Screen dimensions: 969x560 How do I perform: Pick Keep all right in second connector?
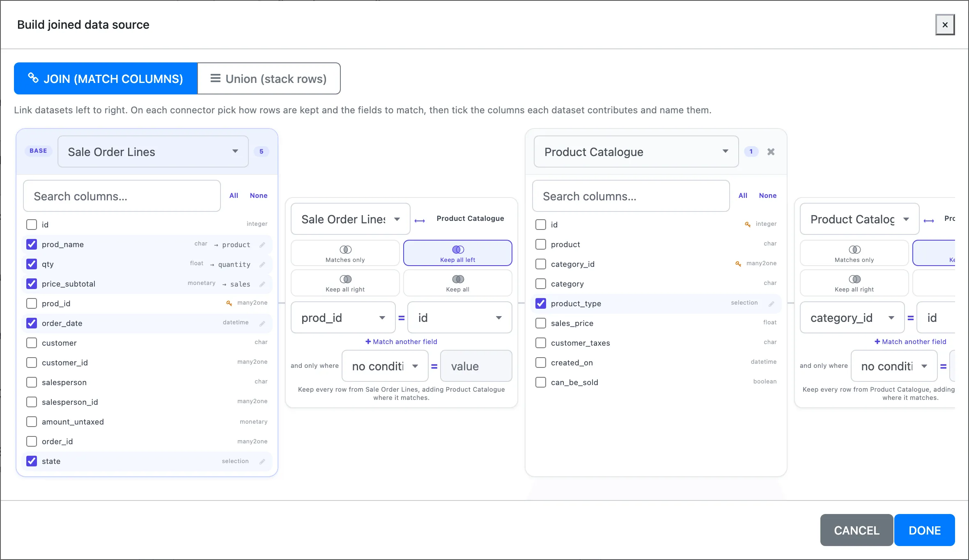coord(854,282)
